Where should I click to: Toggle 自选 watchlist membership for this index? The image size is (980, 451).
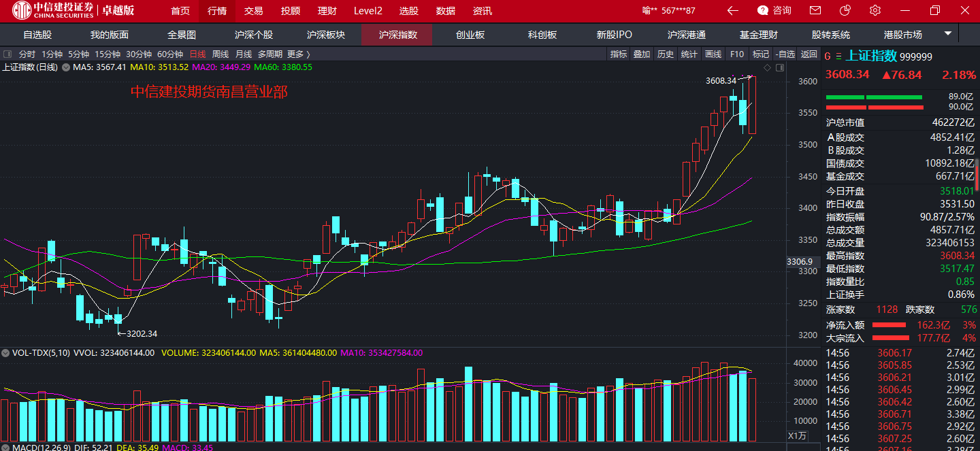[785, 54]
